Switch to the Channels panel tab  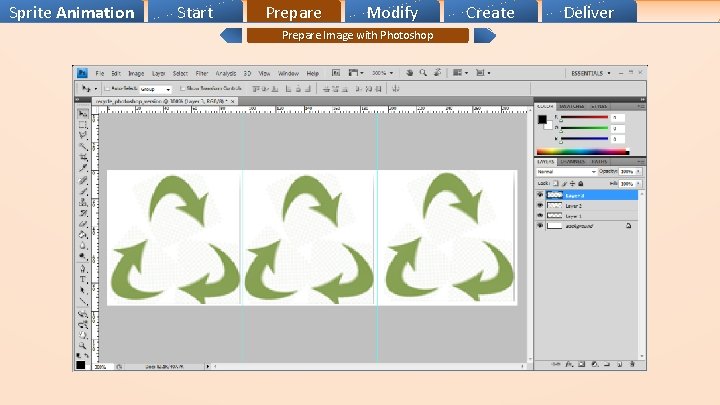(573, 162)
